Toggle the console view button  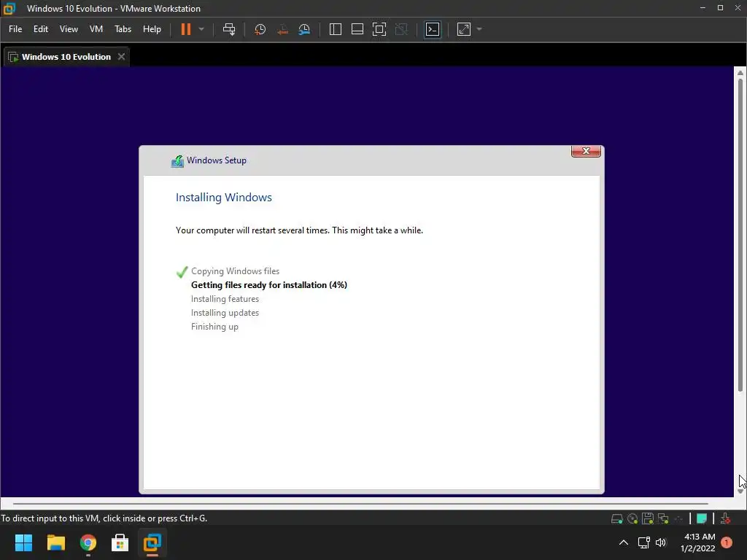coord(433,29)
